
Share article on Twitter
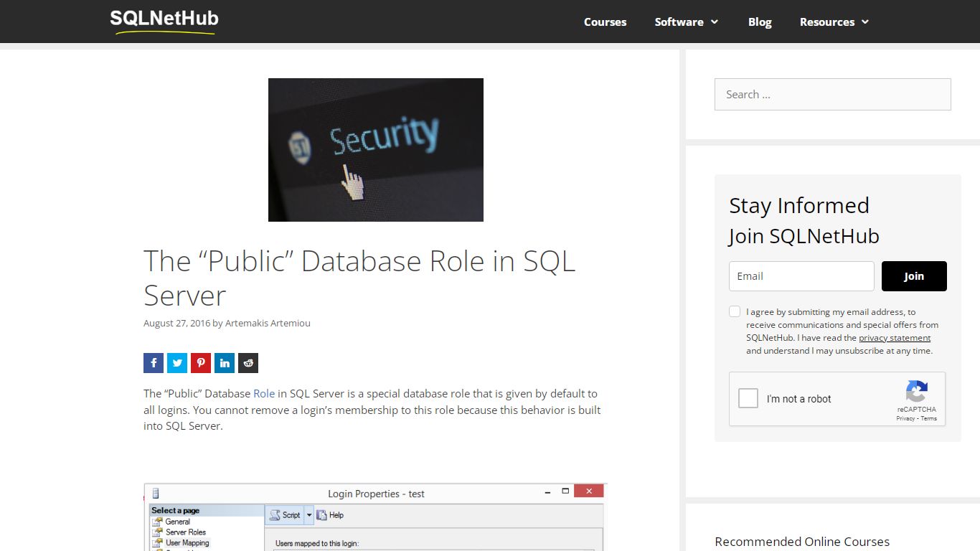tap(177, 363)
